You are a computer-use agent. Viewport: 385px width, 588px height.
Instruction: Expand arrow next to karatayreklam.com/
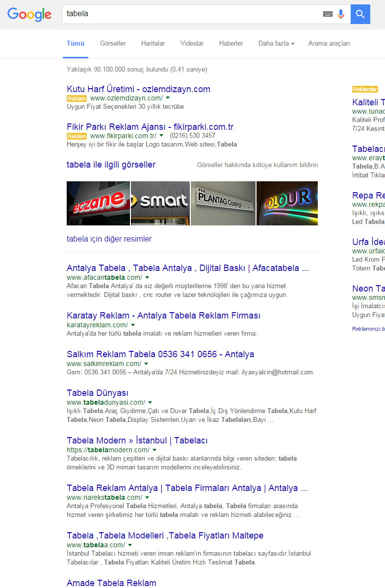[x=132, y=325]
